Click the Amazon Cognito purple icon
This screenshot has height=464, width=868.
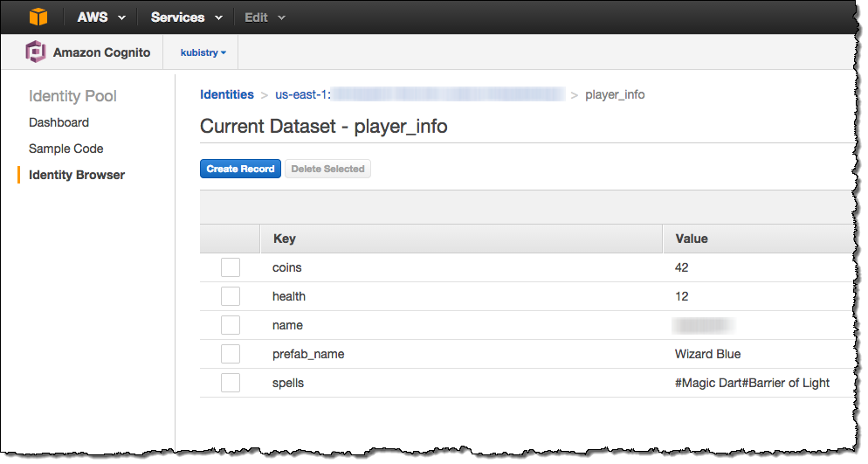[x=35, y=52]
